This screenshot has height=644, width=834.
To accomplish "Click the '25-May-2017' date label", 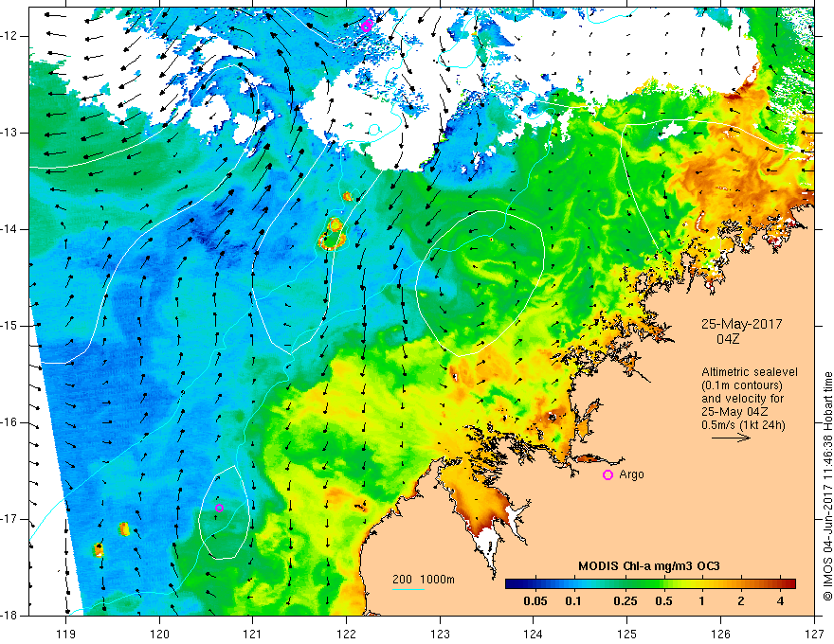I will pos(741,324).
